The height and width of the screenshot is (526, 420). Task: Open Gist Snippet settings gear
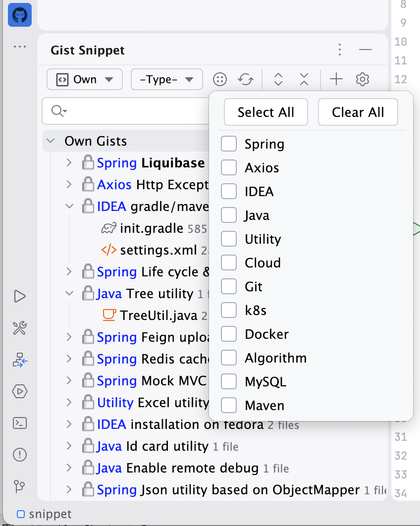pyautogui.click(x=363, y=80)
